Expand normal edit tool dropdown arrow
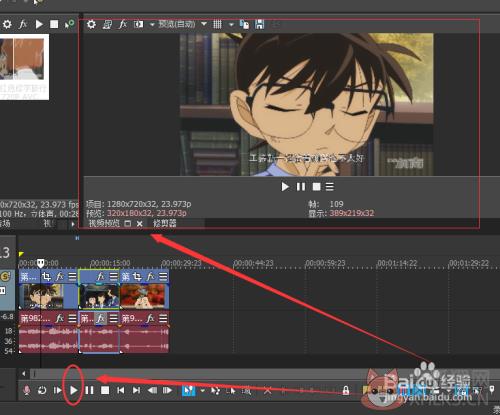The height and width of the screenshot is (415, 500). click(202, 390)
